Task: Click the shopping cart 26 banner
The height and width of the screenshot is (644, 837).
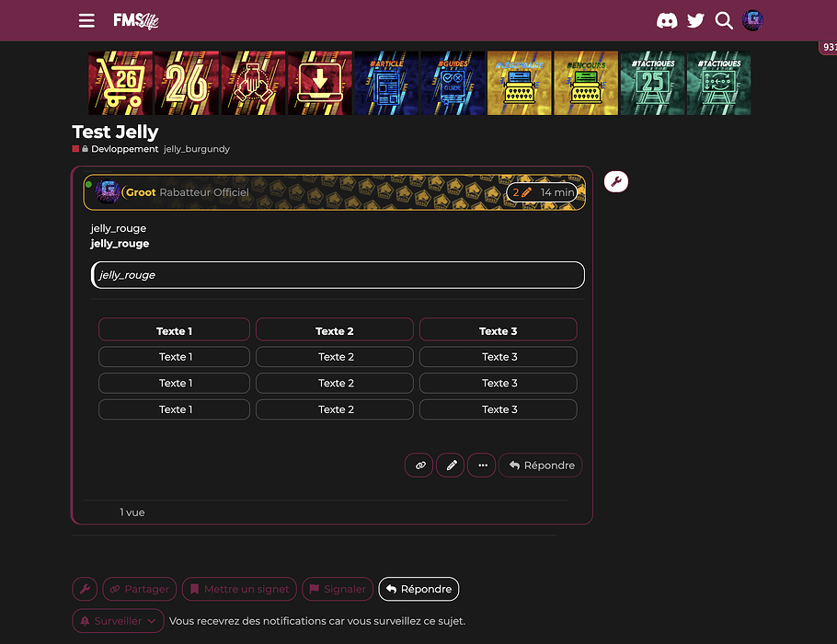Action: pyautogui.click(x=120, y=83)
